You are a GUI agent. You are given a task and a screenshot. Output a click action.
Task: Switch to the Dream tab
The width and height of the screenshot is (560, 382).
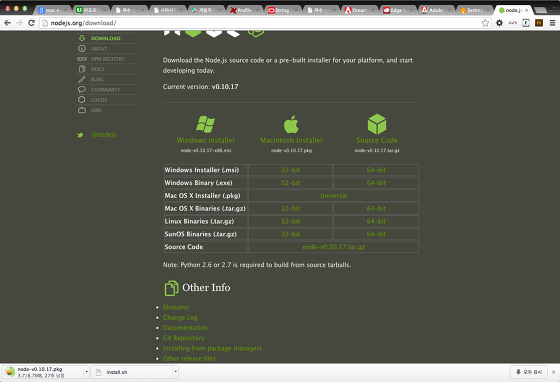click(359, 10)
